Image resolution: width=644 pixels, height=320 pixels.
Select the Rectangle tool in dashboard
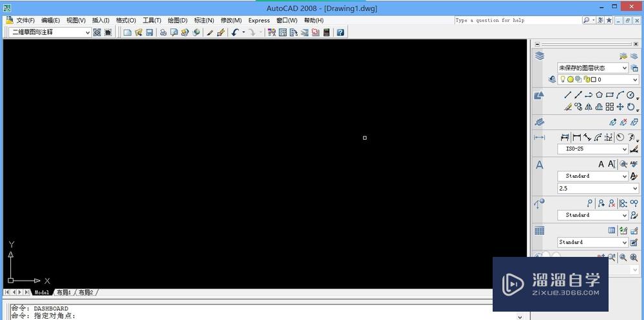click(610, 95)
